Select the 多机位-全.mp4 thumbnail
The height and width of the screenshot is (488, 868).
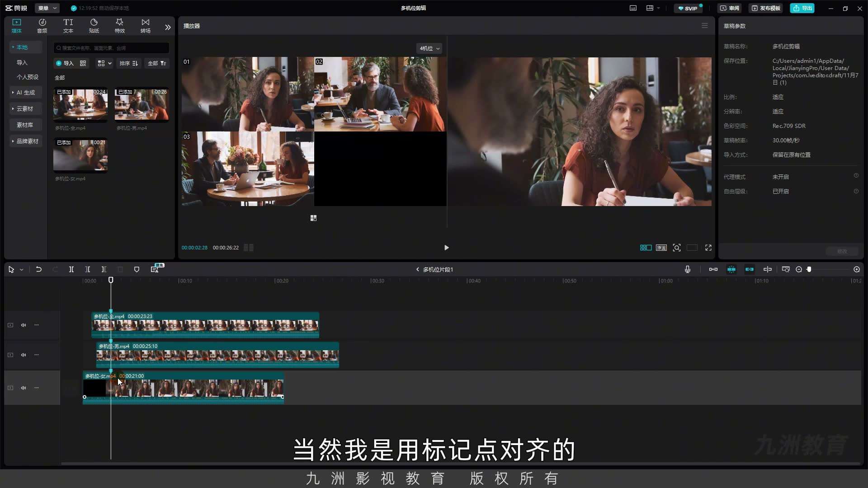[80, 104]
